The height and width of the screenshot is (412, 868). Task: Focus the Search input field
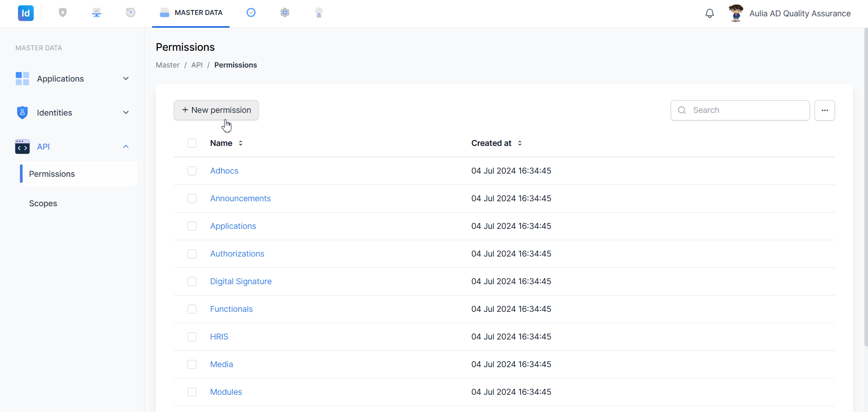(740, 110)
